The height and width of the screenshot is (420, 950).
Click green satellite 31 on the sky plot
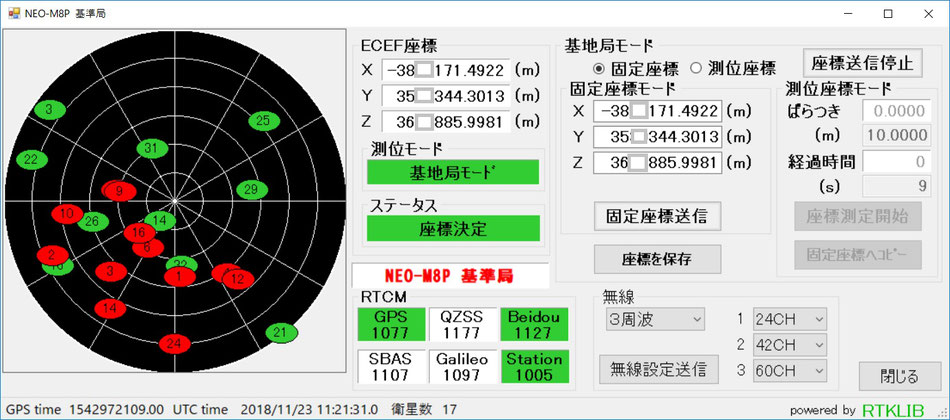(152, 148)
